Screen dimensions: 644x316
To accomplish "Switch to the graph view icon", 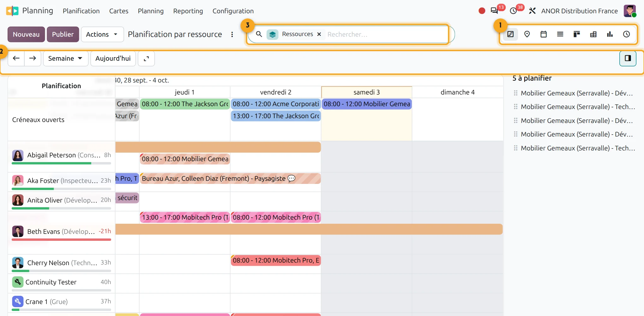I will pyautogui.click(x=610, y=34).
